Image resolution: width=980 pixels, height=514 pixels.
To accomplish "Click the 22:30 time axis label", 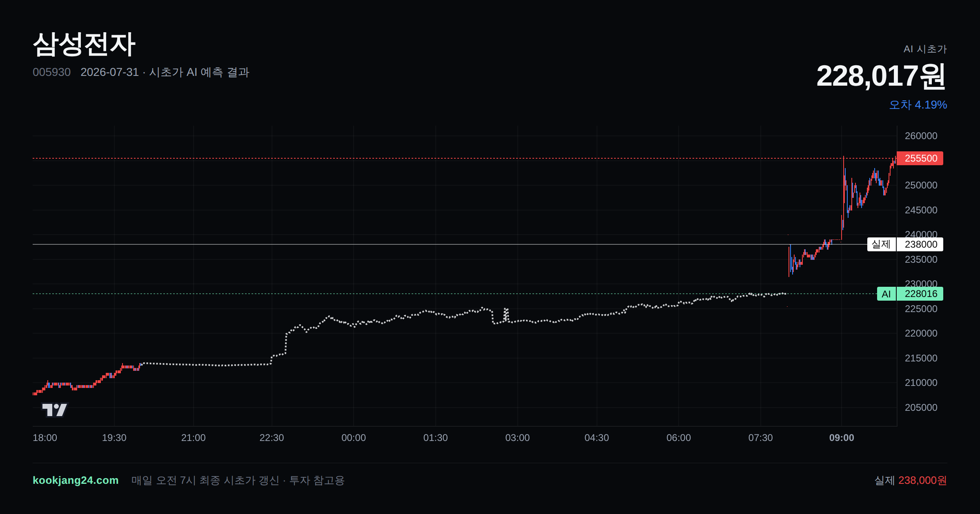I will pyautogui.click(x=272, y=438).
